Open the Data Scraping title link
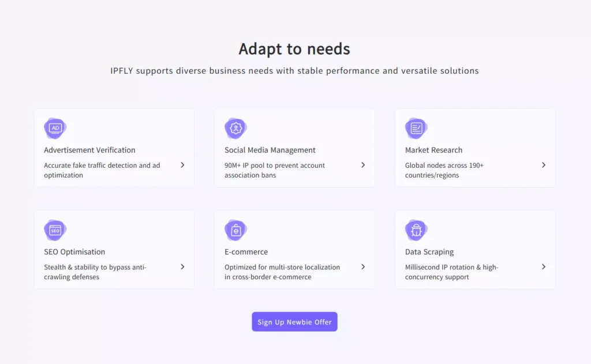Viewport: 591px width, 364px height. pos(429,252)
